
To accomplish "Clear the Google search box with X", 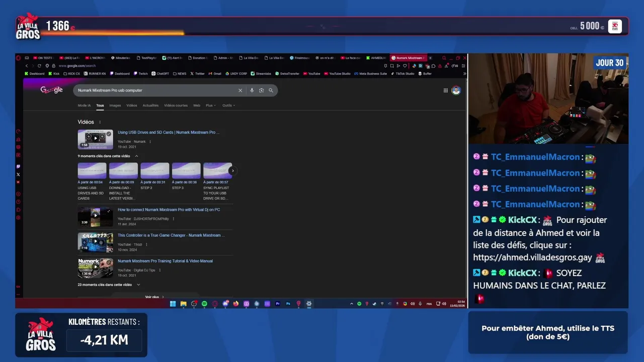I will click(240, 90).
